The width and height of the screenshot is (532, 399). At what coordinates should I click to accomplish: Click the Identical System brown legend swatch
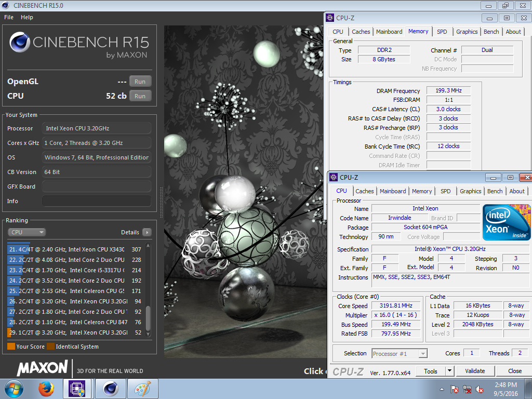coord(50,347)
